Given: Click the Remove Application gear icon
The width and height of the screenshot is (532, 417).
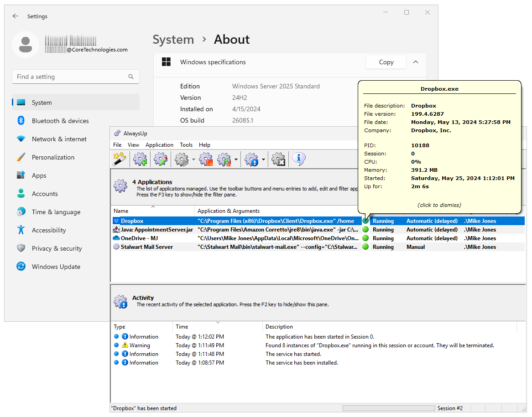Looking at the screenshot, I should coord(279,159).
